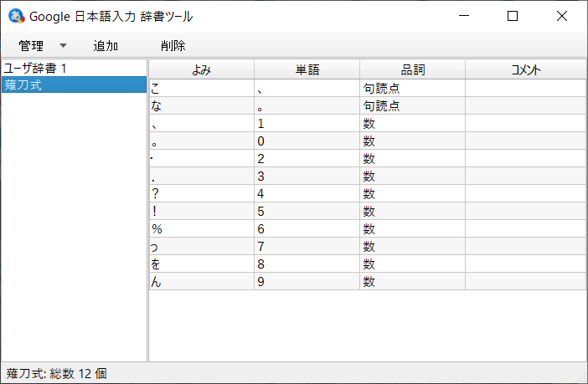Click the 単語 cell containing 4
The height and width of the screenshot is (384, 588).
point(307,194)
